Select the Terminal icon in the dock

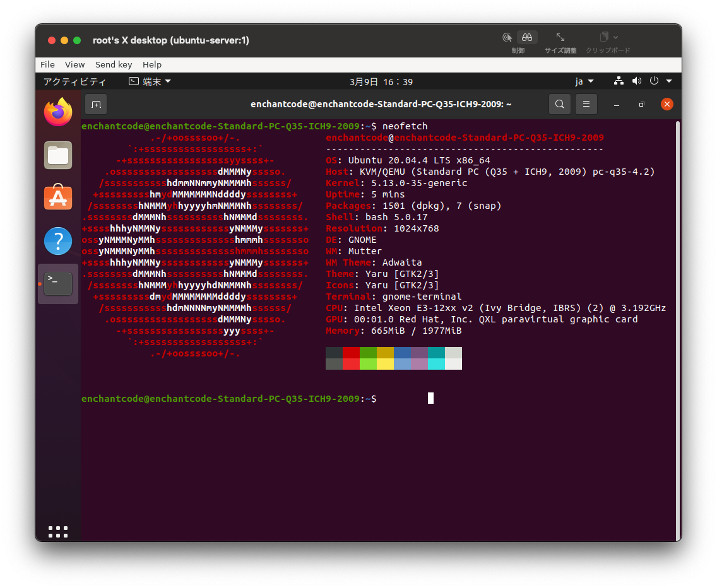click(58, 283)
